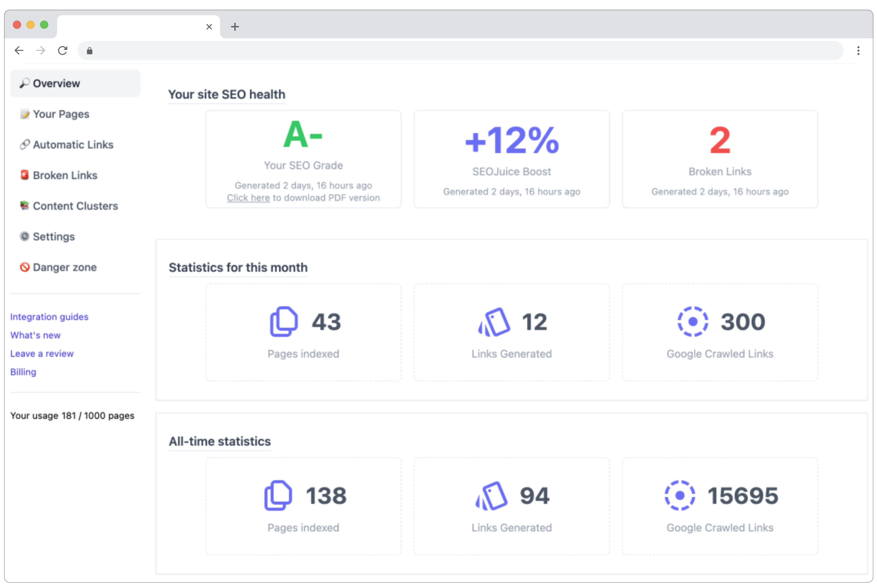Open the Danger zone section
The height and width of the screenshot is (588, 877).
point(64,267)
